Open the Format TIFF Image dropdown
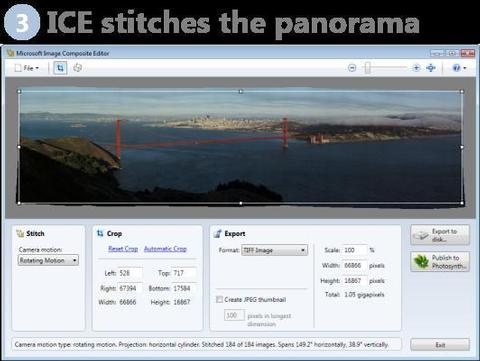Screen dimensions: 480x361 pyautogui.click(x=274, y=250)
